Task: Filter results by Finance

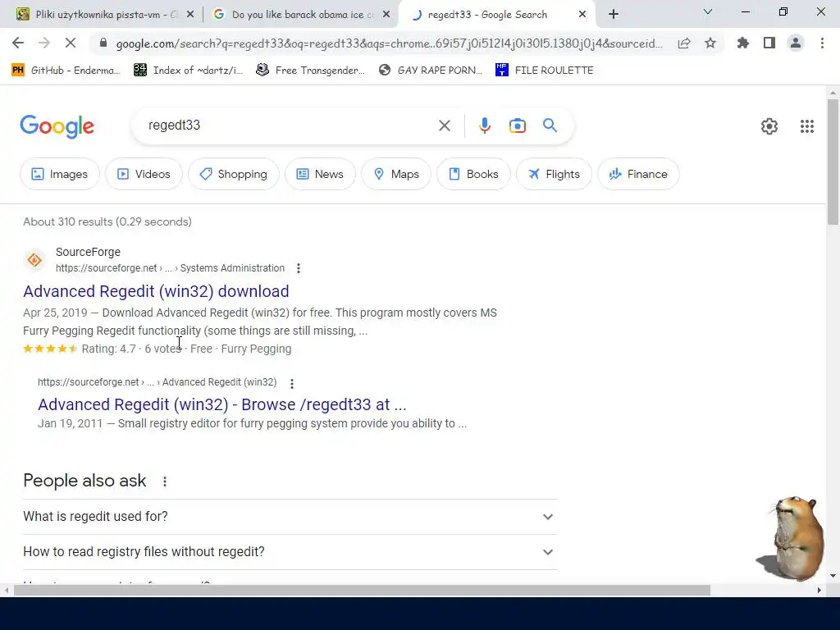Action: pos(638,174)
